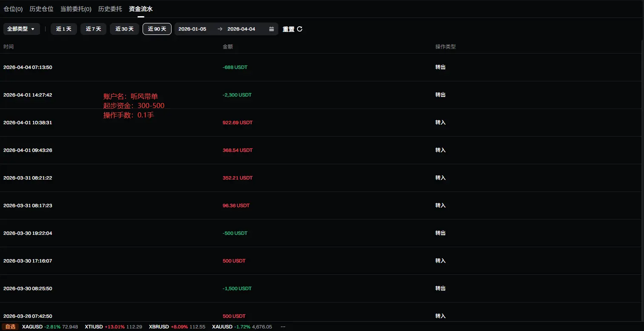The image size is (644, 331).
Task: Select the 资金流水 tab
Action: pos(141,9)
